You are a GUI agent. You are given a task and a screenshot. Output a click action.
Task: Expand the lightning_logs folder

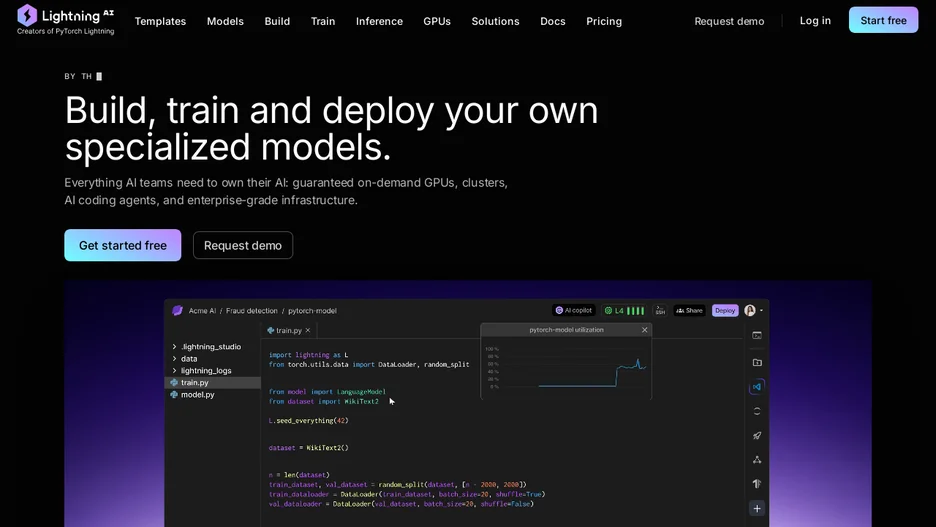(x=174, y=371)
